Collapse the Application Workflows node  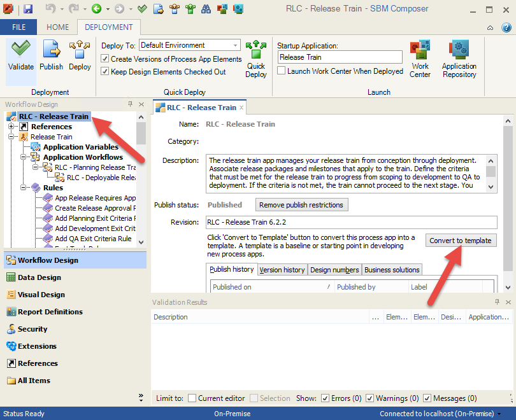24,157
